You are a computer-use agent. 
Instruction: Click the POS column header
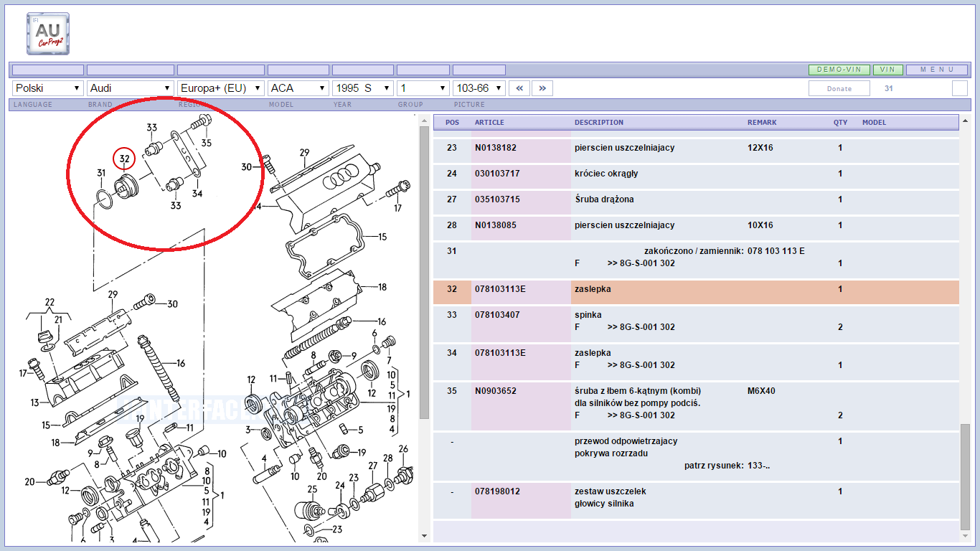tap(452, 123)
